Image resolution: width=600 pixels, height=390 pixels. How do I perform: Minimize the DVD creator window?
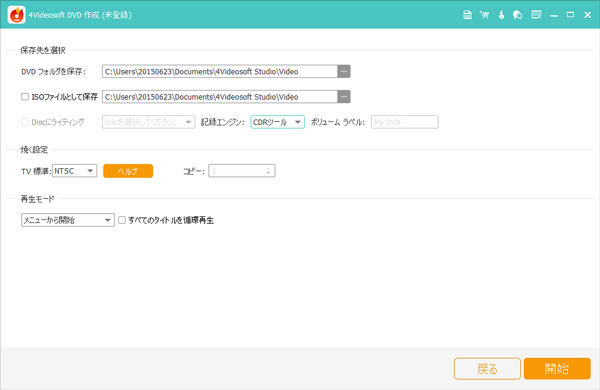tap(553, 15)
